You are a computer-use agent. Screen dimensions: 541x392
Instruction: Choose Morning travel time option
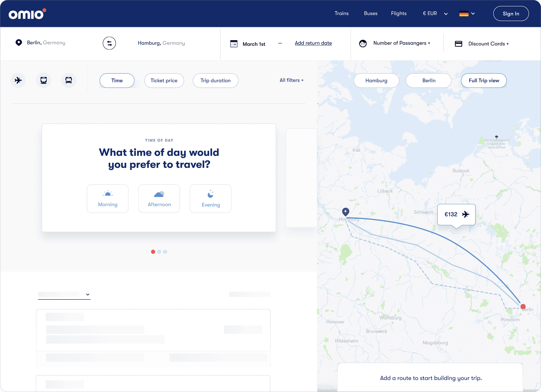pyautogui.click(x=108, y=198)
